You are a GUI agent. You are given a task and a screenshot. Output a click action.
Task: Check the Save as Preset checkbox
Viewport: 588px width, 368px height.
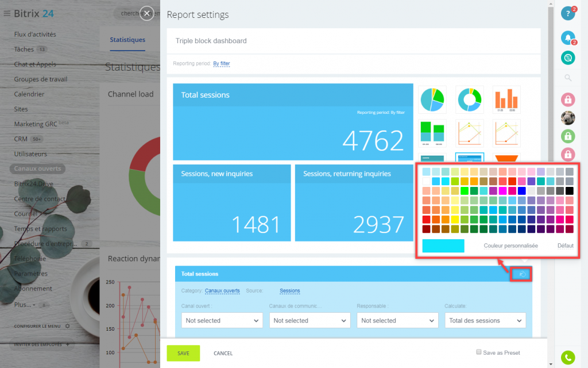coord(478,352)
